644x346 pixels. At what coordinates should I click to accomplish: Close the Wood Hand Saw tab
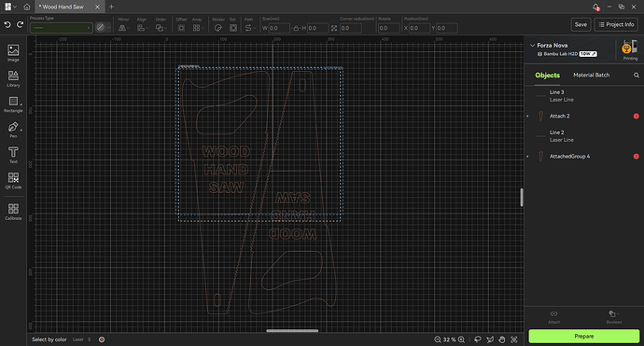click(97, 7)
